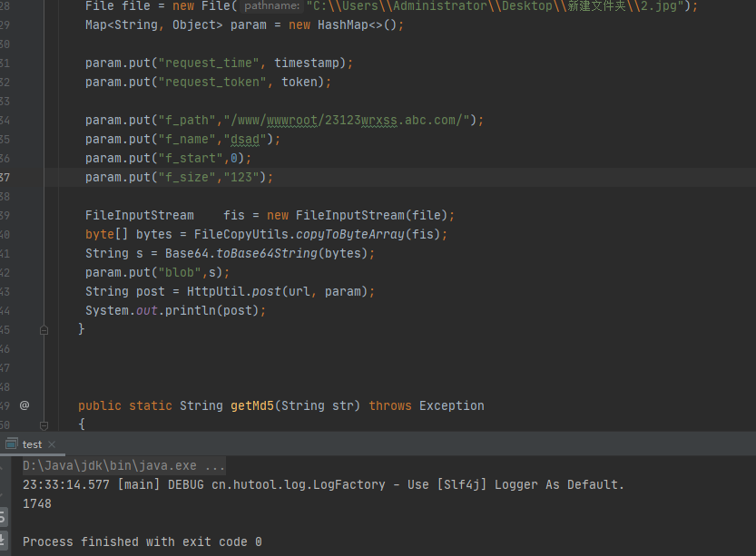Click the "blob" string literal
Viewport: 756px width, 556px height.
[x=180, y=273]
